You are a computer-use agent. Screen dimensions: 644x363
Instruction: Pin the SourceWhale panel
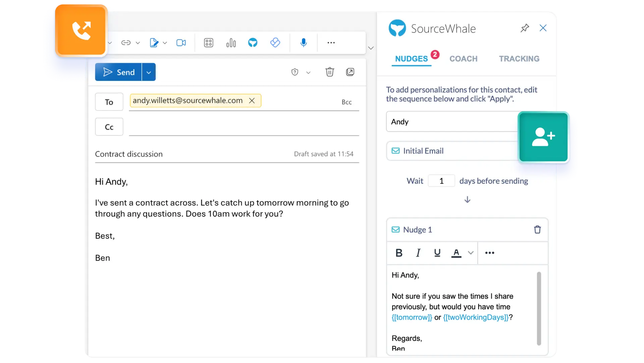point(525,28)
